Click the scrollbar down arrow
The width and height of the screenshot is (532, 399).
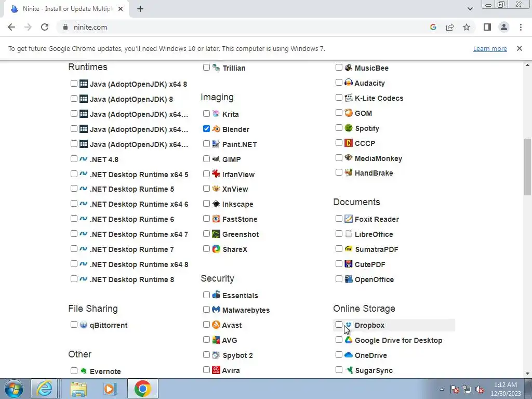click(x=527, y=373)
